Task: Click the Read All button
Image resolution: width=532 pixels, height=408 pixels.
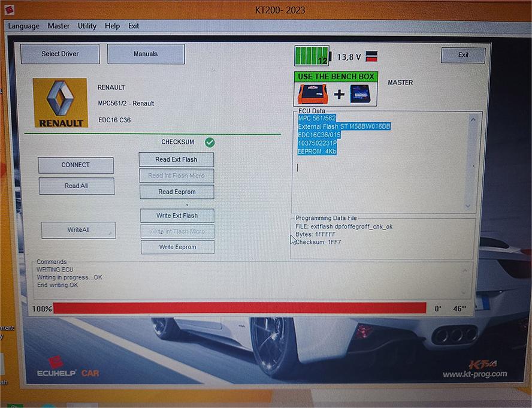Action: [76, 186]
